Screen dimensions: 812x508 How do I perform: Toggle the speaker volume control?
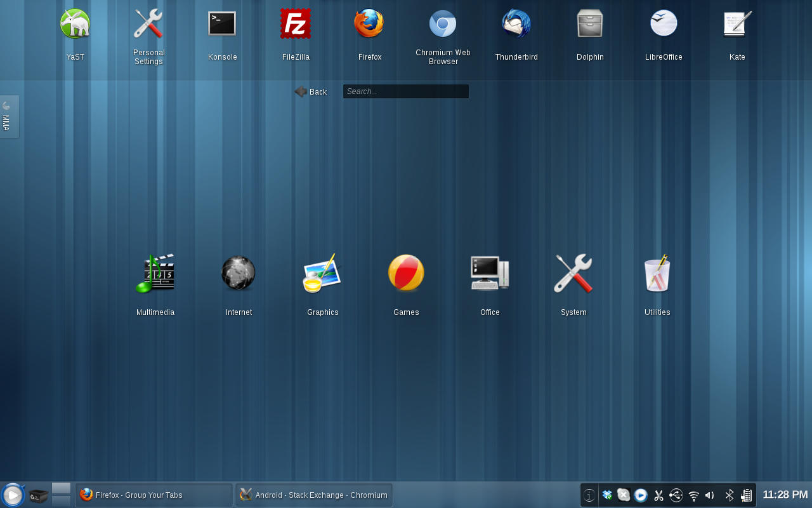pyautogui.click(x=710, y=495)
